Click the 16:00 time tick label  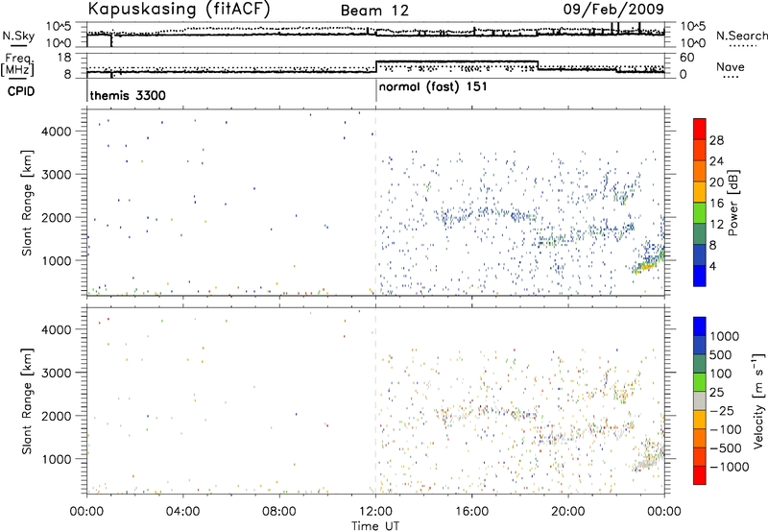(472, 512)
